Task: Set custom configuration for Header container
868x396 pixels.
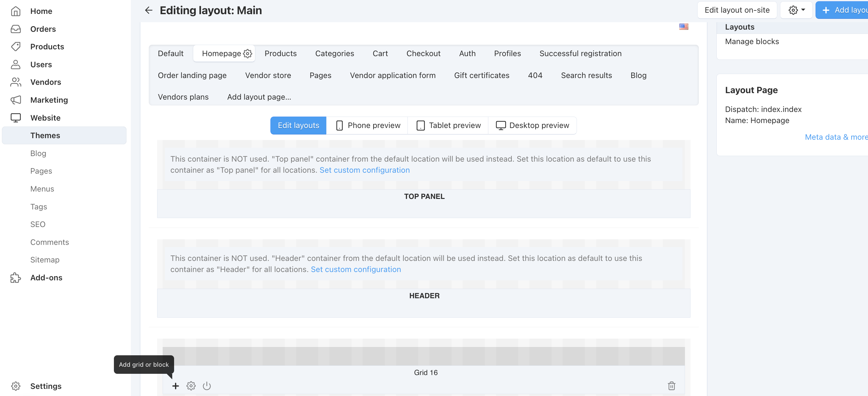Action: pos(356,269)
